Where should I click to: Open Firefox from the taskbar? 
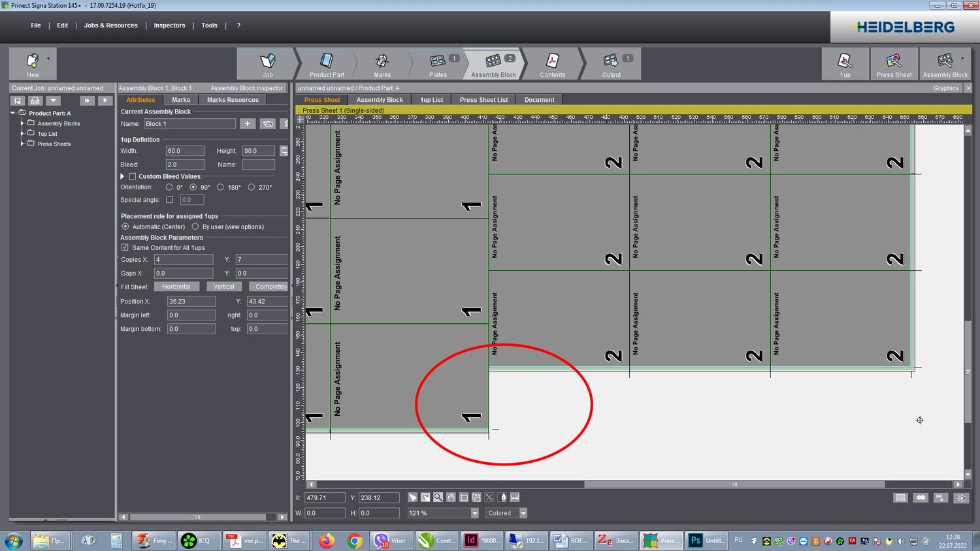pyautogui.click(x=327, y=541)
